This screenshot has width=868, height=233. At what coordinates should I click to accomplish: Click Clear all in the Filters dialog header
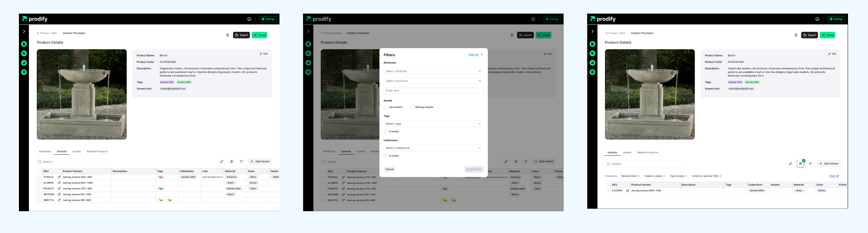click(473, 55)
